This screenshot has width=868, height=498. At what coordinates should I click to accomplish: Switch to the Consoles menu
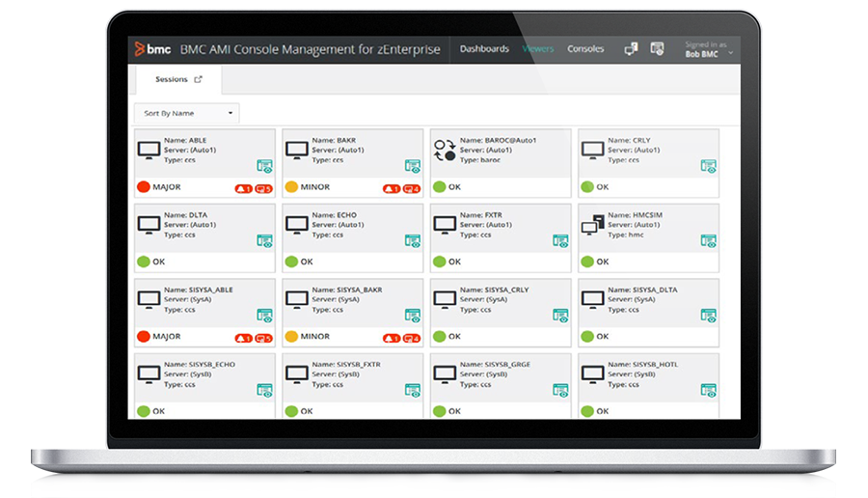(585, 49)
